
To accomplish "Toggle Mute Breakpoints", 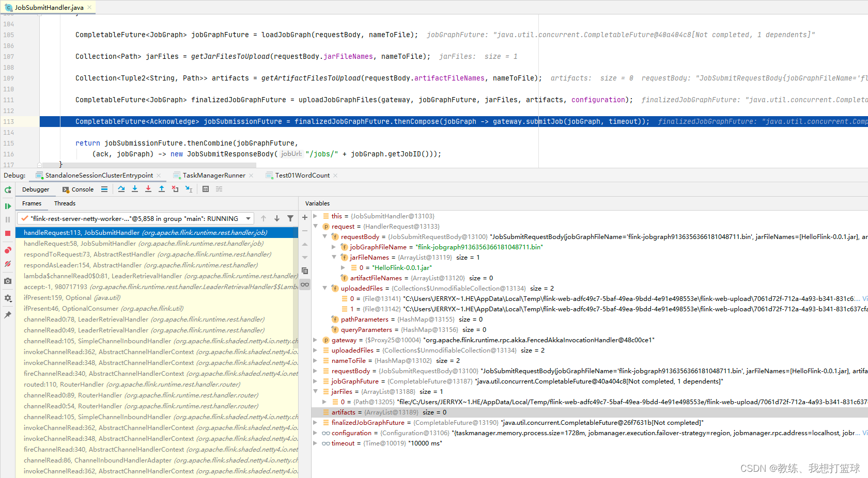I will click(x=8, y=264).
